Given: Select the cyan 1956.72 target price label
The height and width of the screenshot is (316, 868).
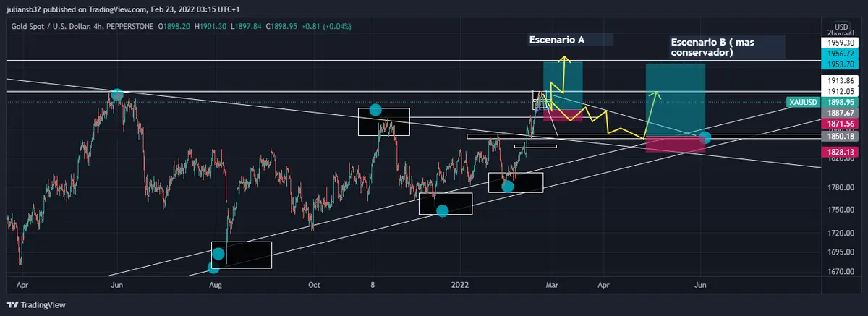Looking at the screenshot, I should [838, 54].
